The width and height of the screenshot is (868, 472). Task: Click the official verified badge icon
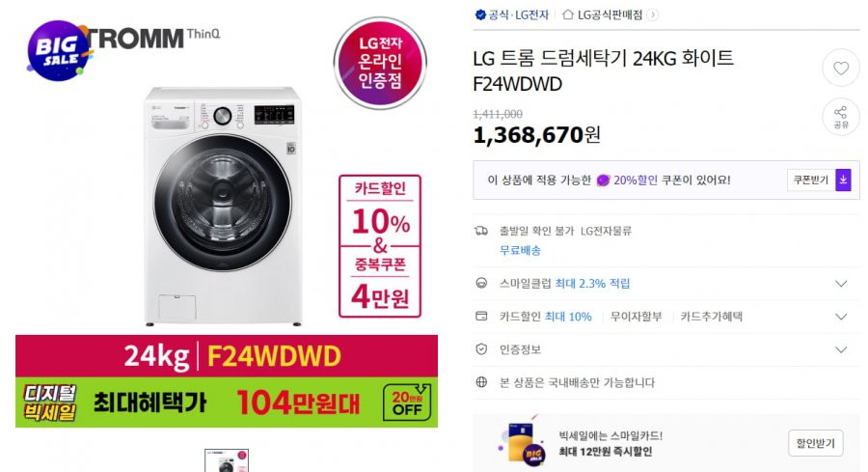pos(480,14)
